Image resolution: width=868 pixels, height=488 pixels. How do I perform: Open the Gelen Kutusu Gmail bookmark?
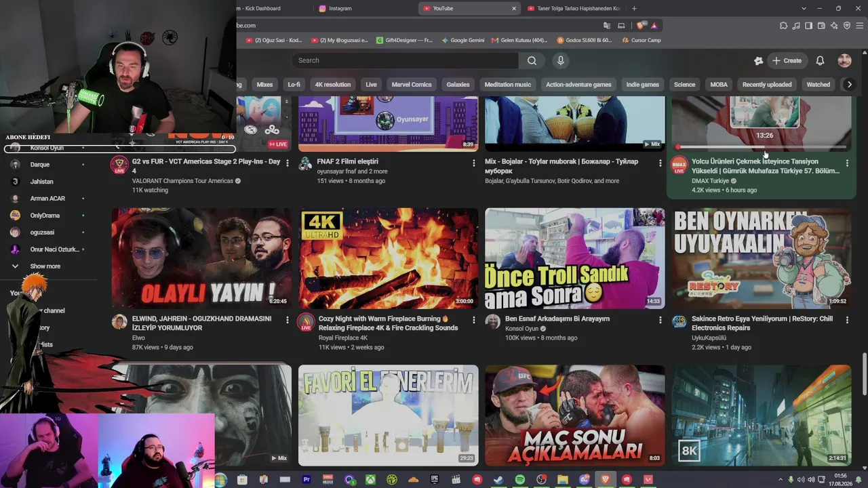(519, 40)
